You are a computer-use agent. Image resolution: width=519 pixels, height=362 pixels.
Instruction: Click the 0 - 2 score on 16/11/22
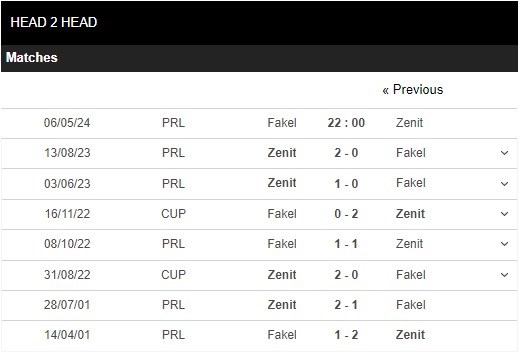click(x=346, y=214)
